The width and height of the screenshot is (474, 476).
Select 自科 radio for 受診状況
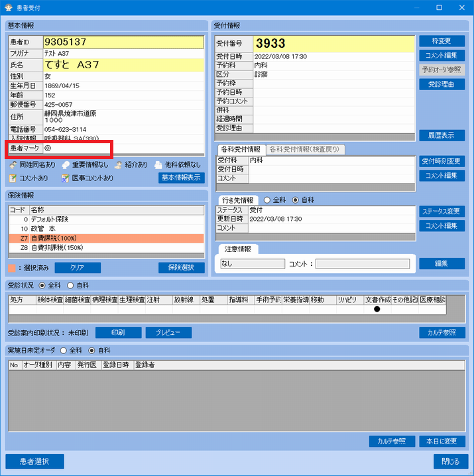(70, 285)
